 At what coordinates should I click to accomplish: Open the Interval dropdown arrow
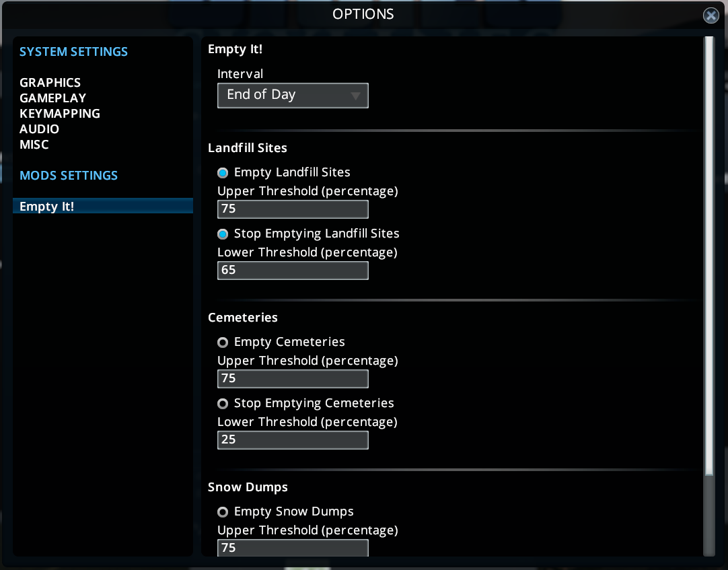(356, 96)
